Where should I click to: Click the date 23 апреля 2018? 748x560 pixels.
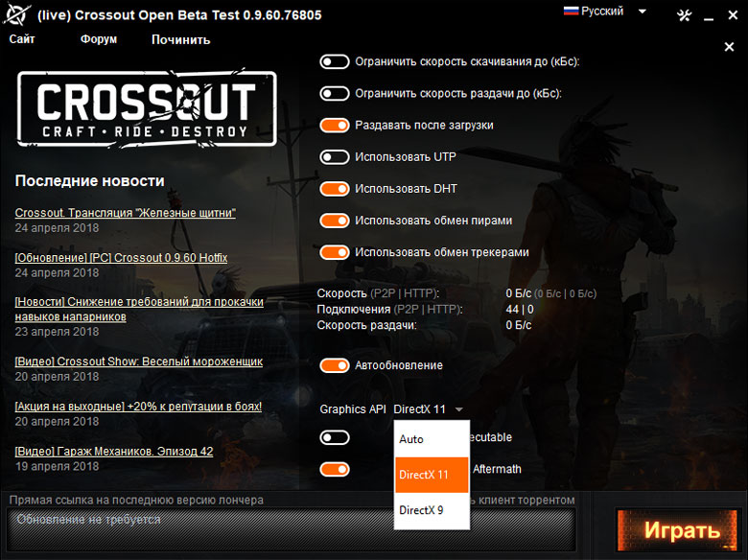[57, 332]
